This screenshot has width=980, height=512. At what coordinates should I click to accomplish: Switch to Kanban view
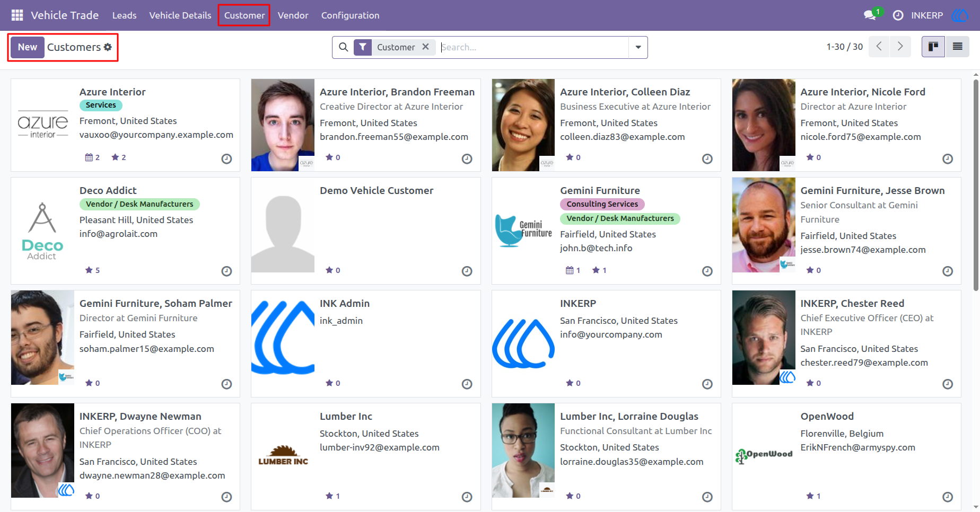pyautogui.click(x=933, y=47)
